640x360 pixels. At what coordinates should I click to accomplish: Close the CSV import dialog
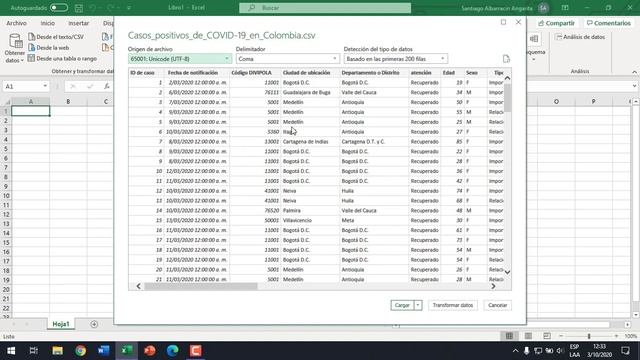tap(518, 22)
